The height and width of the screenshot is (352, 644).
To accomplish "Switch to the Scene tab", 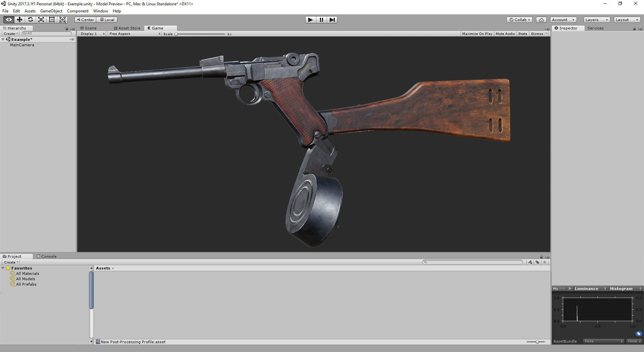I will pos(89,28).
